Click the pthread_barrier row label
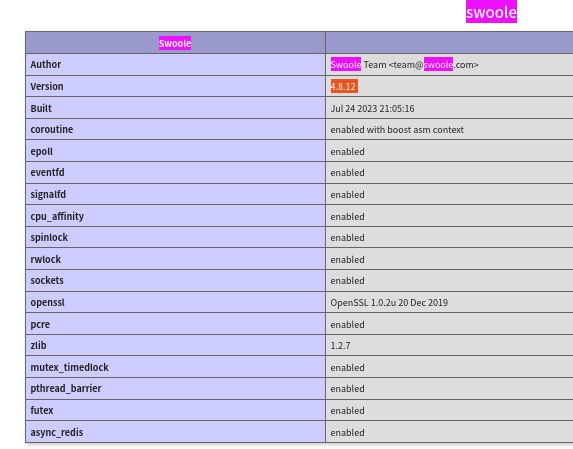The width and height of the screenshot is (573, 449). pos(66,388)
